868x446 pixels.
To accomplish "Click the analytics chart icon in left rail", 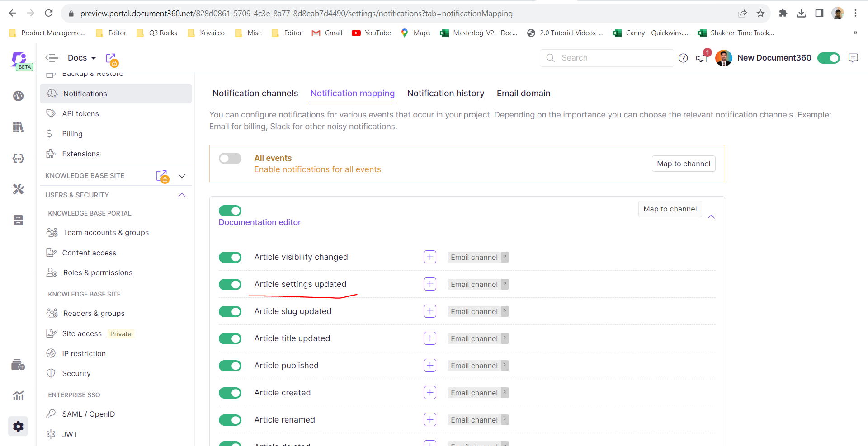I will pos(18,396).
